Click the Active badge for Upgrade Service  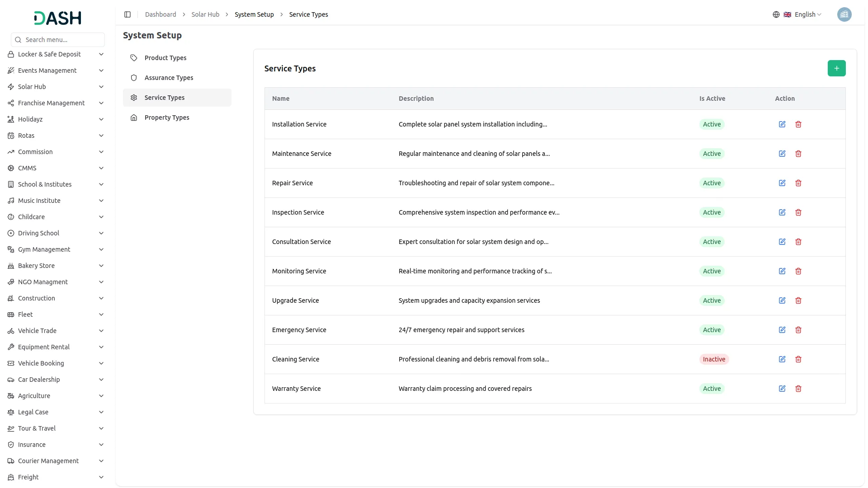(x=712, y=300)
